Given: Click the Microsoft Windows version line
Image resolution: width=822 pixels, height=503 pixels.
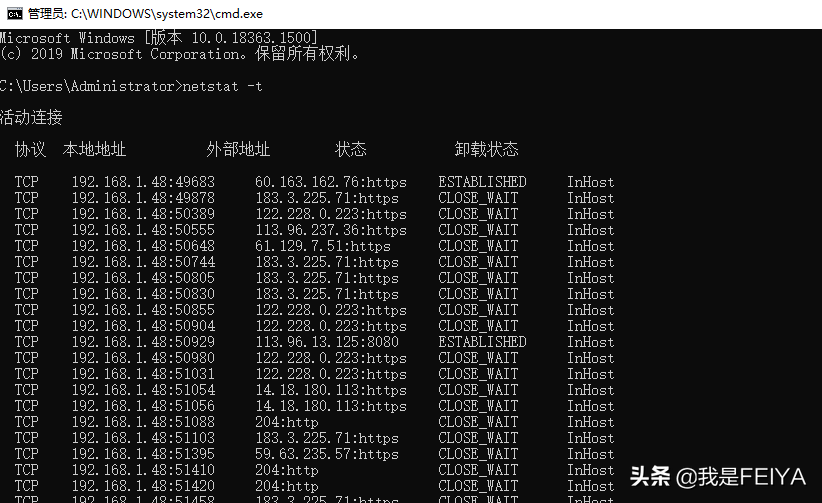Looking at the screenshot, I should (x=159, y=38).
